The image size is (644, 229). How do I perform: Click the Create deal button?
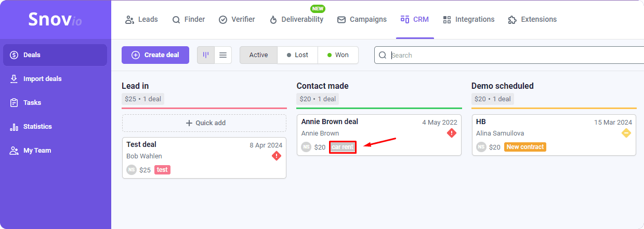click(x=155, y=55)
